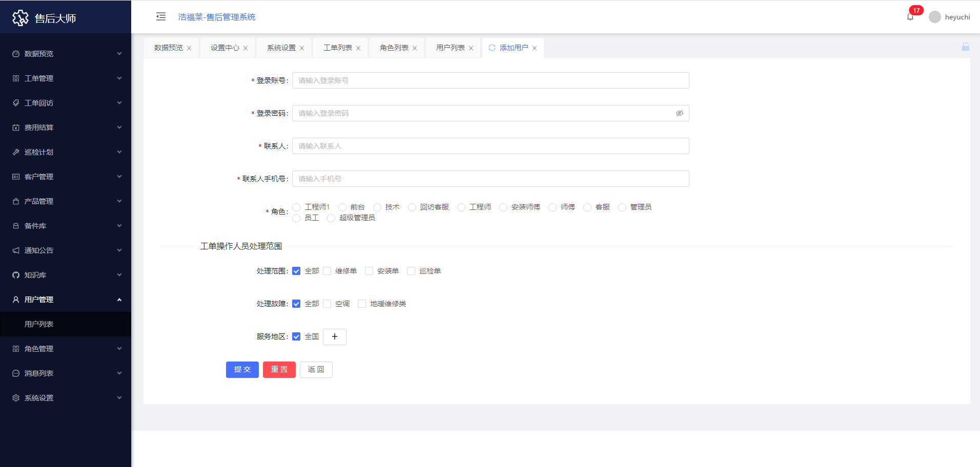Uncheck the 全国 service area checkbox
The width and height of the screenshot is (980, 467).
(296, 336)
